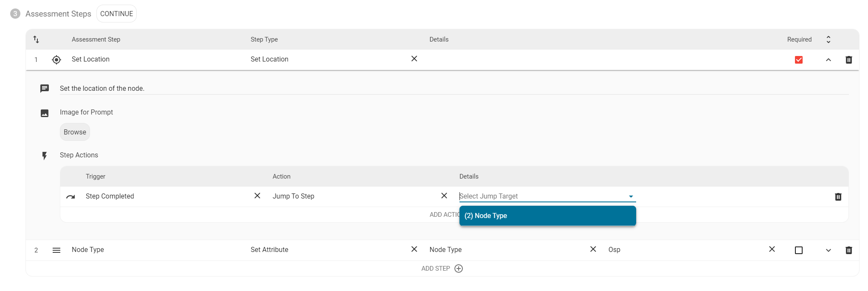868x291 pixels.
Task: Expand the Node Type step details
Action: click(x=828, y=250)
